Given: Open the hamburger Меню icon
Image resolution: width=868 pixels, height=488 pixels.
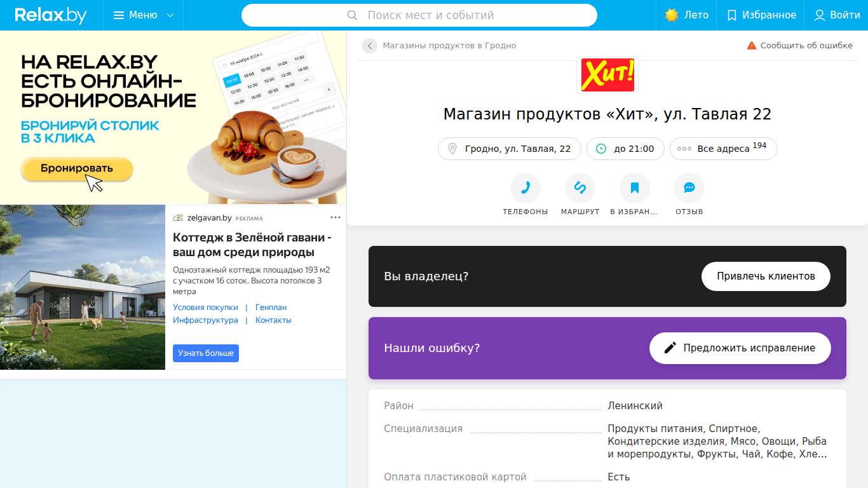Looking at the screenshot, I should (119, 15).
